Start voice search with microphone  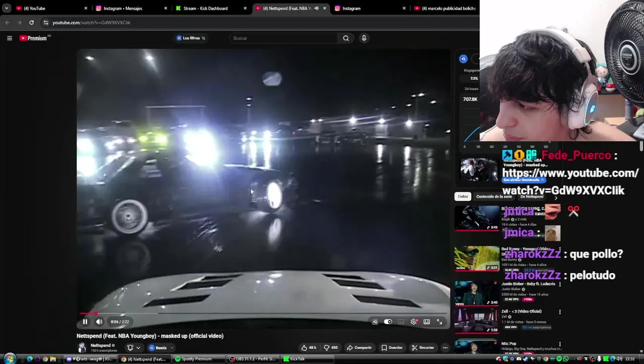[364, 38]
